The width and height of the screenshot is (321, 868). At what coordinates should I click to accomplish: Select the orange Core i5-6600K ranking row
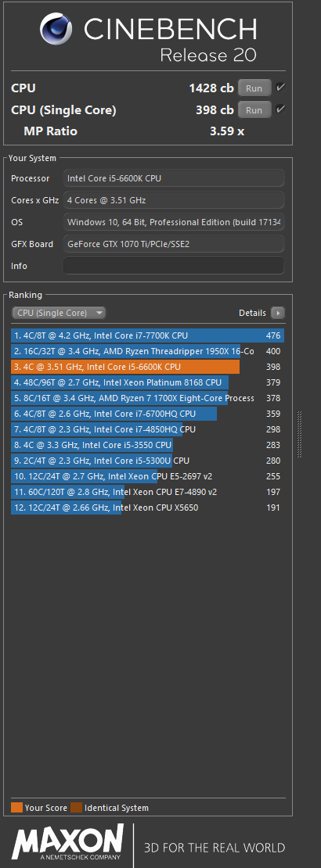[x=147, y=367]
